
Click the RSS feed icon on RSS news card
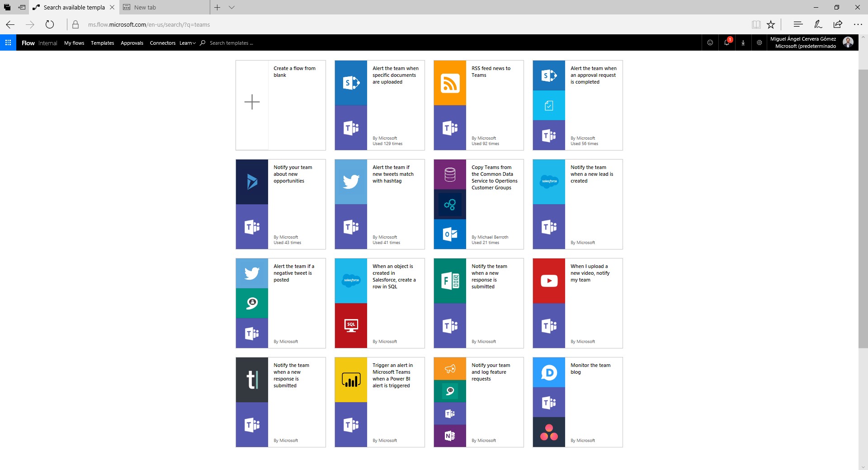point(450,83)
